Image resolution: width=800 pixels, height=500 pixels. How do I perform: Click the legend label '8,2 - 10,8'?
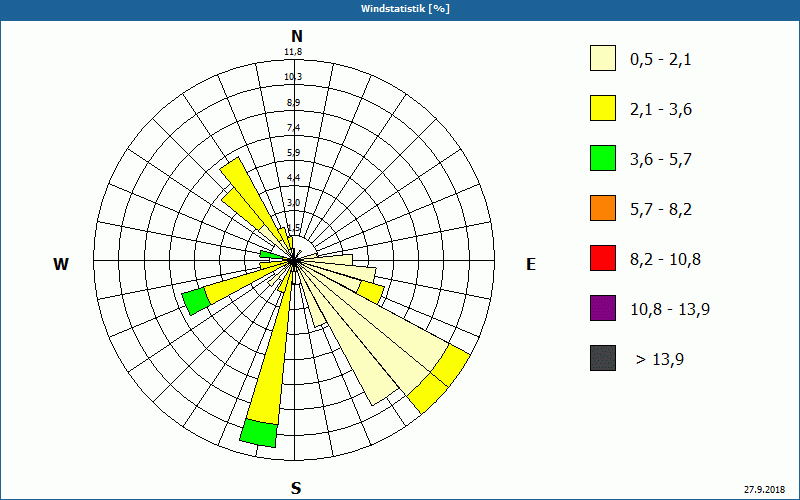point(665,260)
